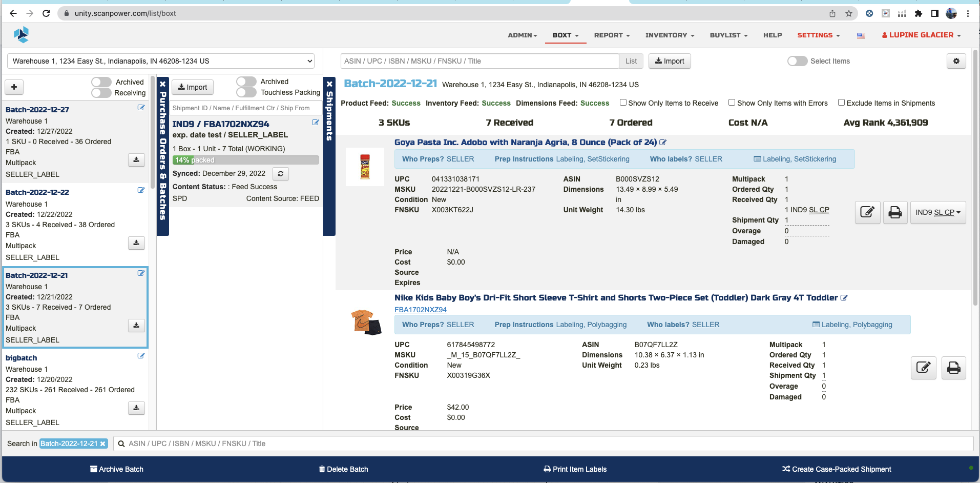Toggle Touchless Packing switch
980x483 pixels.
pos(246,92)
